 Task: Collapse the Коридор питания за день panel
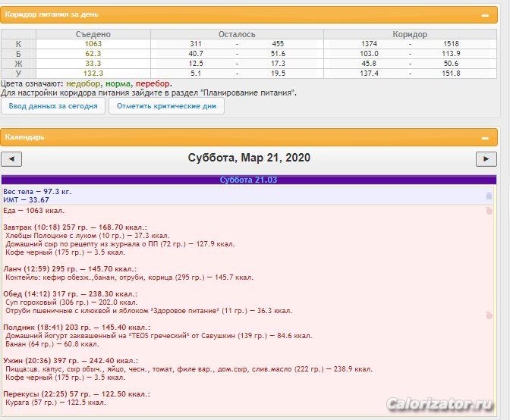484,14
